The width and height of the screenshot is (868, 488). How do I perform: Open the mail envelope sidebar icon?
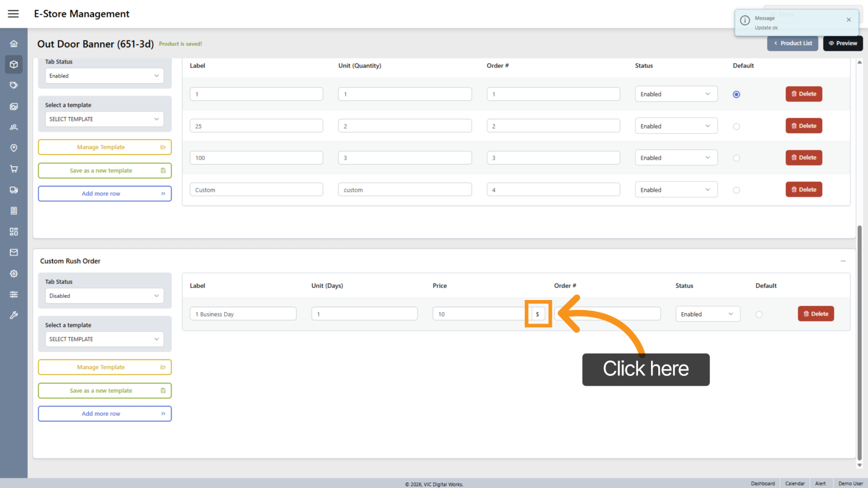coord(14,253)
